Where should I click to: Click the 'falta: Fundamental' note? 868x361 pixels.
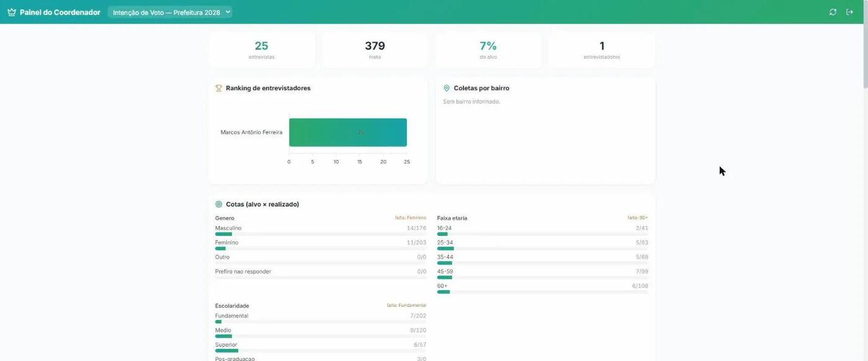[x=406, y=305]
